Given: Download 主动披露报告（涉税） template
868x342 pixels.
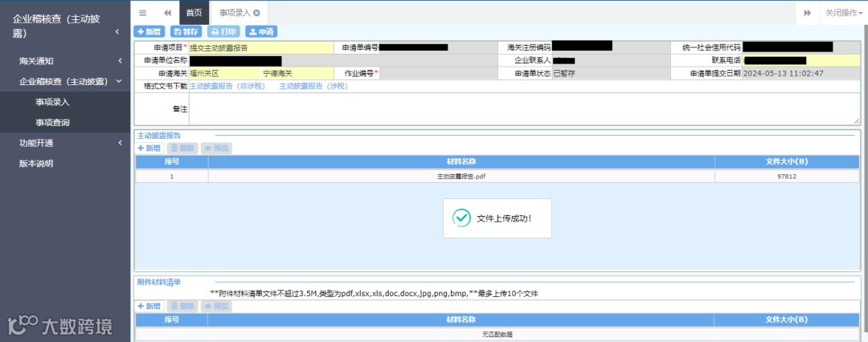Looking at the screenshot, I should [313, 87].
